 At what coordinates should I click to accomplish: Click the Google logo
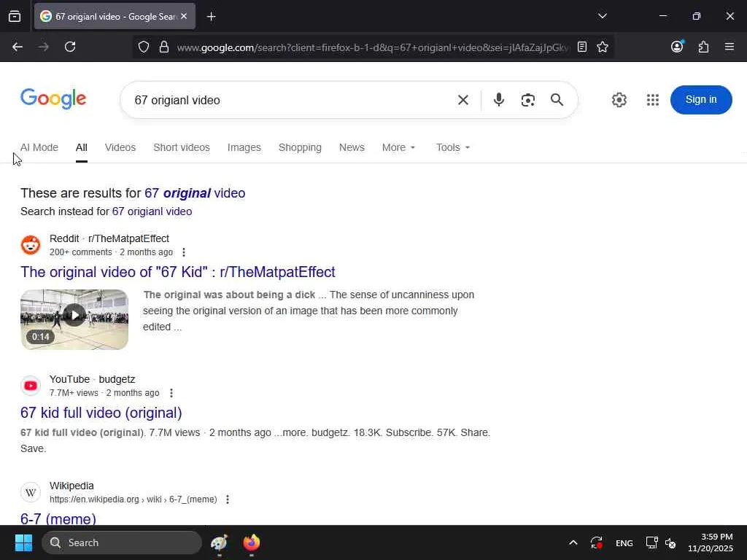click(x=53, y=99)
